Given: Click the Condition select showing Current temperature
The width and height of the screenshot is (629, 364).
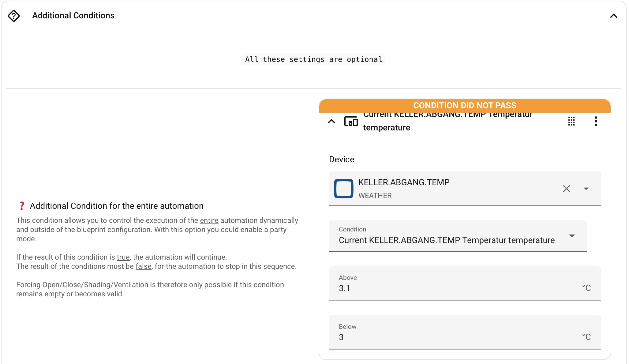Looking at the screenshot, I should [447, 240].
